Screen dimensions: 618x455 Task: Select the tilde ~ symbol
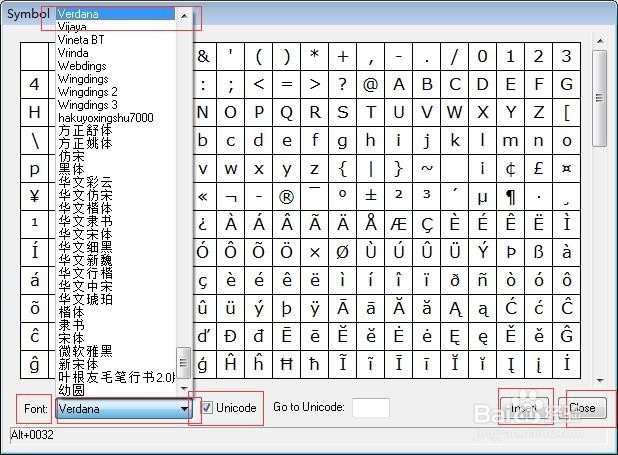click(427, 168)
